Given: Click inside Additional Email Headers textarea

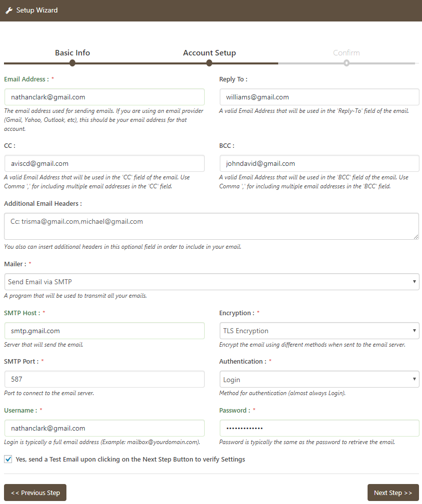Looking at the screenshot, I should pos(211,226).
